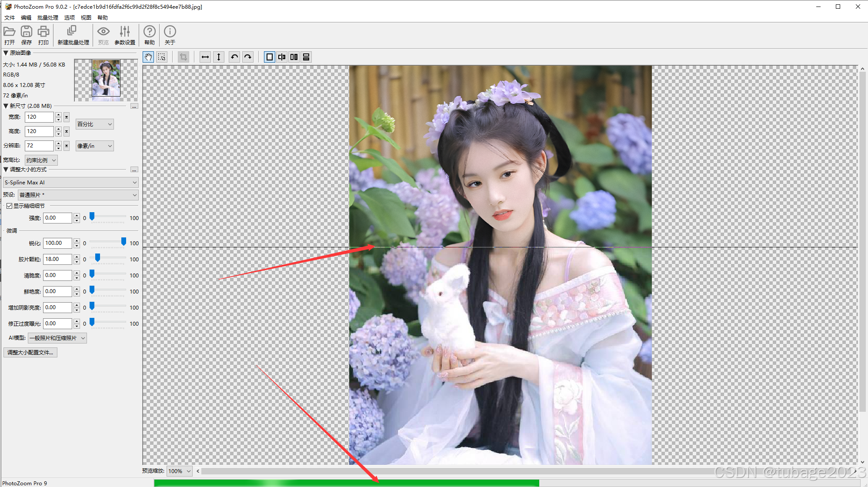Open the S-Spline Max AI method dropdown
The width and height of the screenshot is (868, 487).
pos(70,183)
